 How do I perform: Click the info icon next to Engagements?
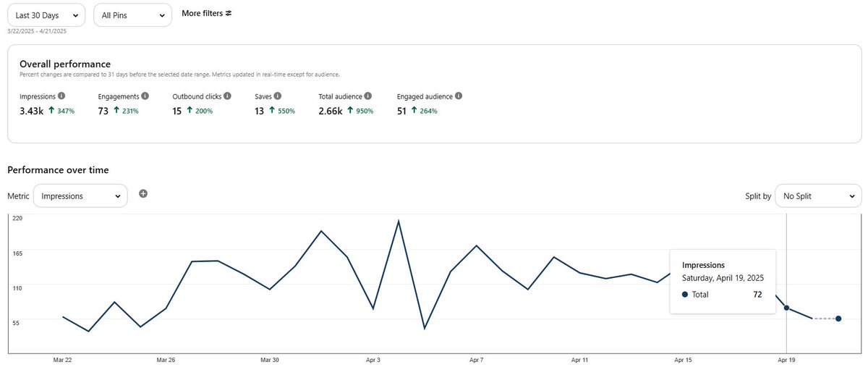point(145,96)
